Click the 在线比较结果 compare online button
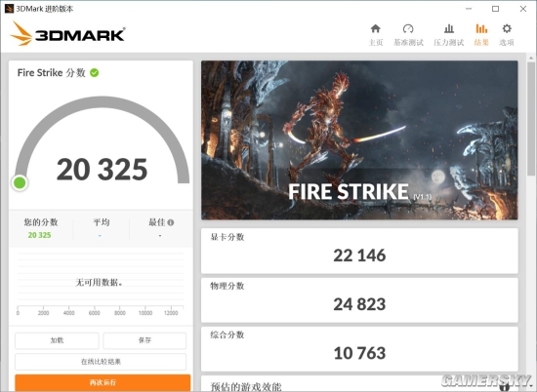This screenshot has height=392, width=537. 101,362
